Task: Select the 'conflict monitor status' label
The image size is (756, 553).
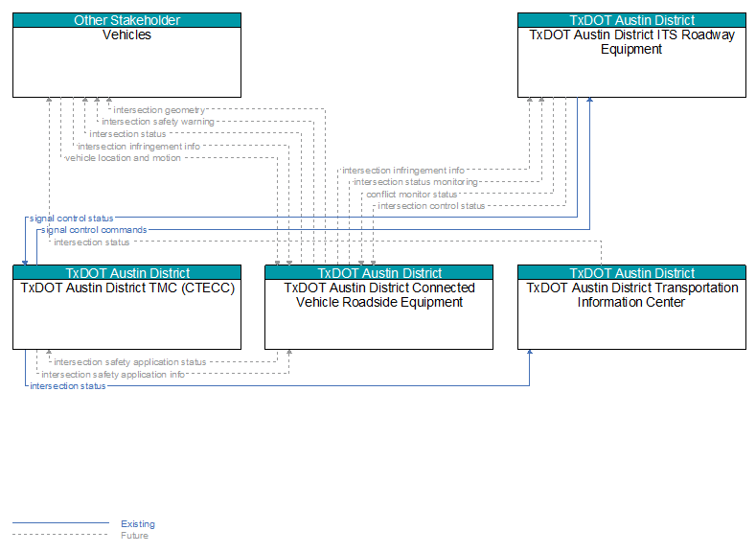Action: tap(412, 195)
